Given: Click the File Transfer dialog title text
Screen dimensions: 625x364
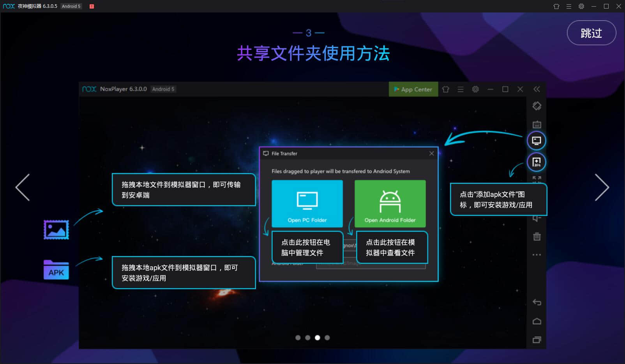Looking at the screenshot, I should pos(284,154).
